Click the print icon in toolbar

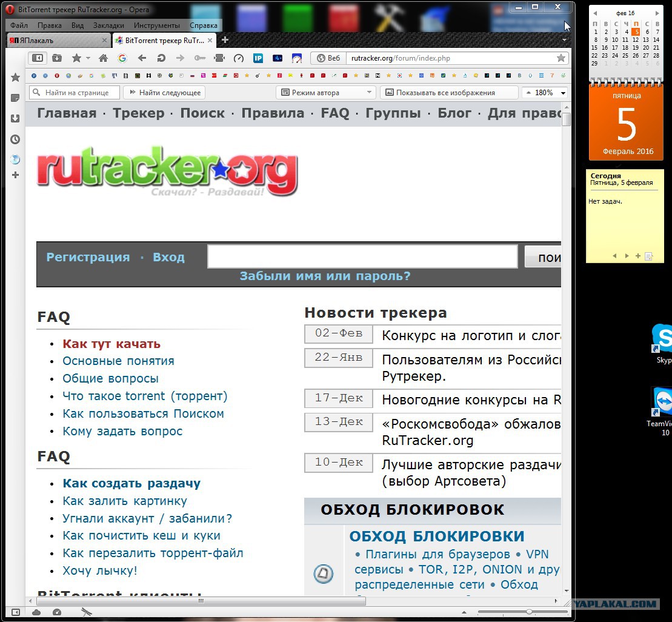coord(219,58)
